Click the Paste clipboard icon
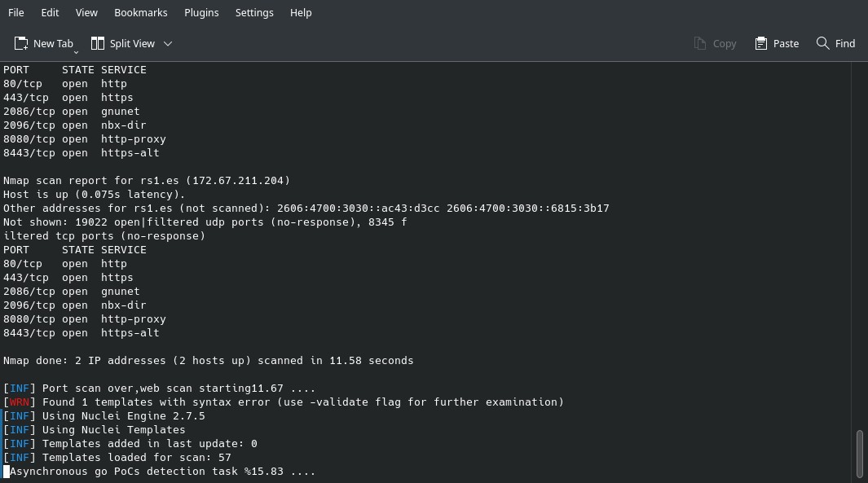This screenshot has height=483, width=868. point(761,43)
